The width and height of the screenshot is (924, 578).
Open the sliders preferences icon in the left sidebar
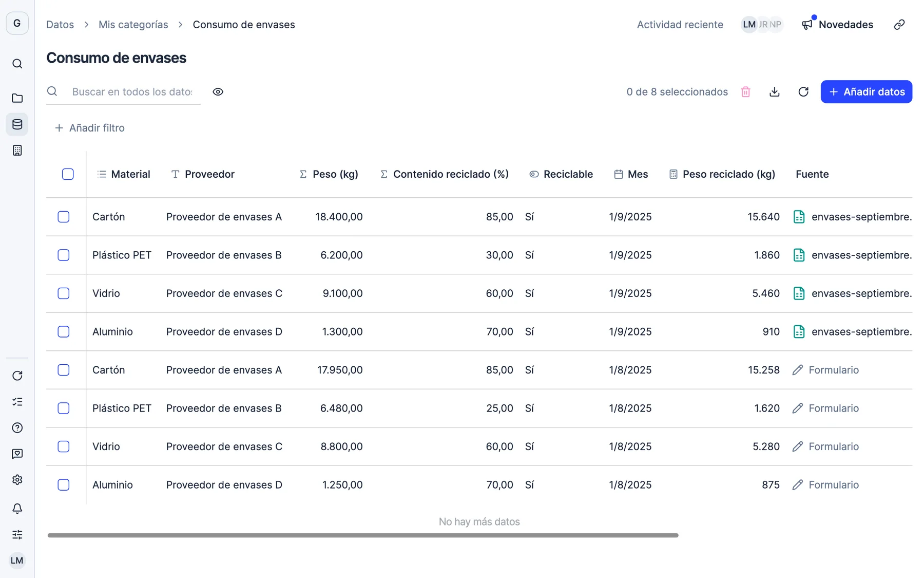17,534
